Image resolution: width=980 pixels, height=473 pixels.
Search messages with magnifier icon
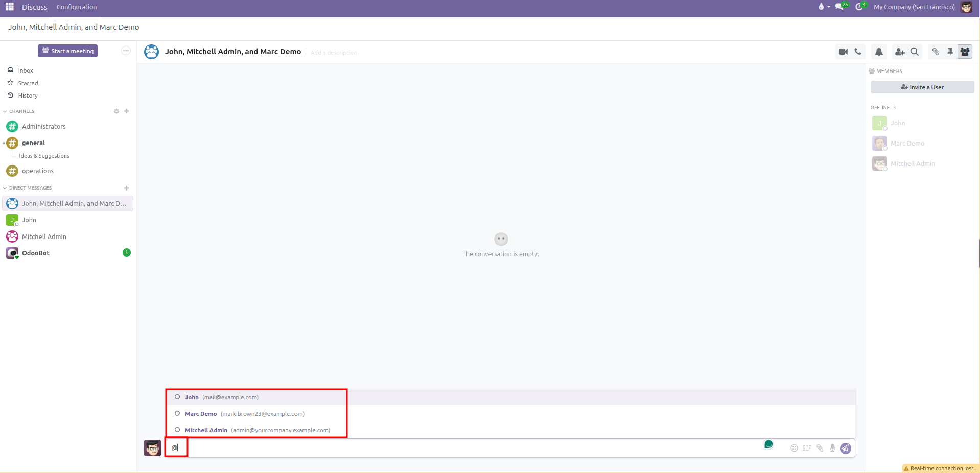pyautogui.click(x=915, y=52)
